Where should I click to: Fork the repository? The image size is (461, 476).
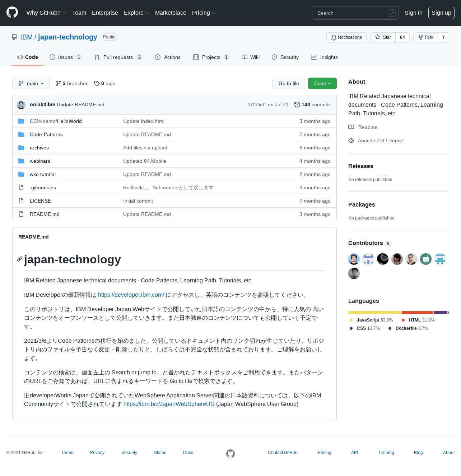pos(426,37)
